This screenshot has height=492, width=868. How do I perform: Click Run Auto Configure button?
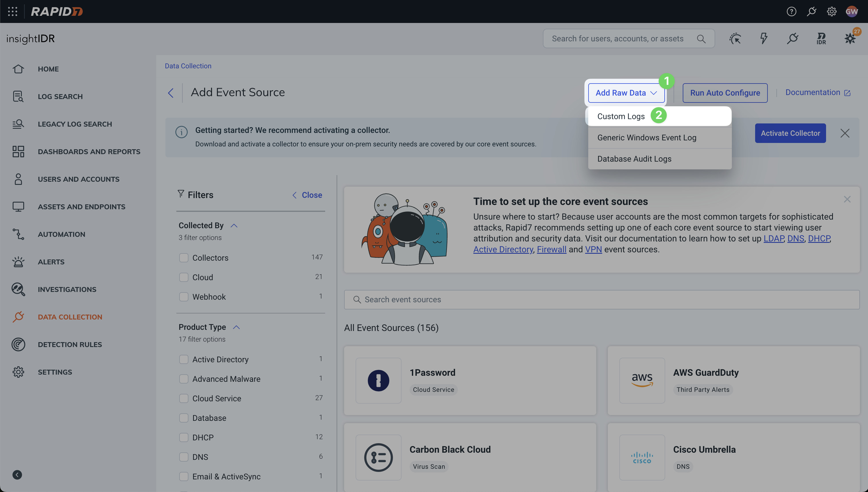click(x=725, y=93)
